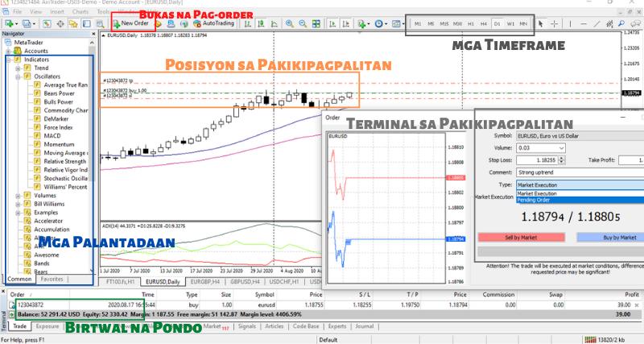Image resolution: width=644 pixels, height=344 pixels.
Task: Select the cursor arrow tool
Action: [540, 24]
